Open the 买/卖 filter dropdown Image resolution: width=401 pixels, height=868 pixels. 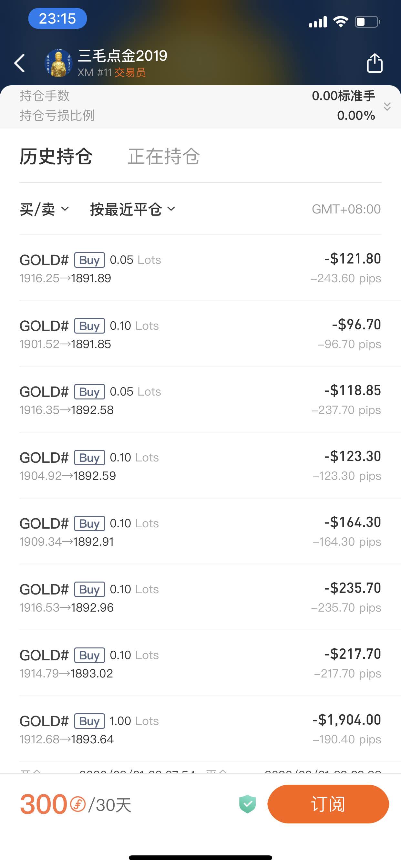[45, 209]
